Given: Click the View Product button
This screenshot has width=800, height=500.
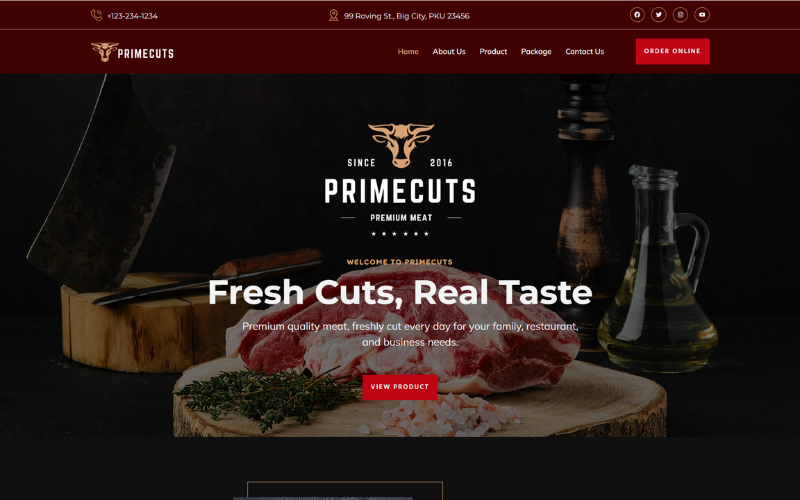Looking at the screenshot, I should pos(399,387).
